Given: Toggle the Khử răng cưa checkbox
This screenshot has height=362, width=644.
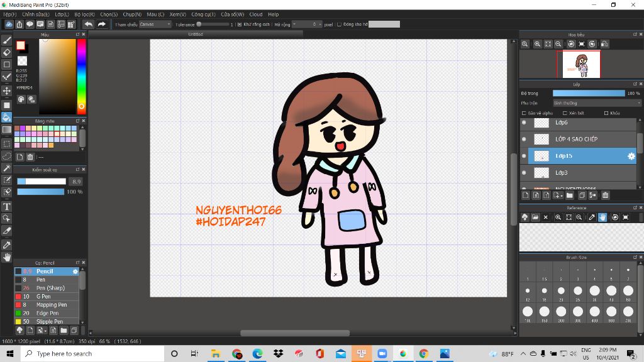Looking at the screenshot, I should [x=240, y=25].
